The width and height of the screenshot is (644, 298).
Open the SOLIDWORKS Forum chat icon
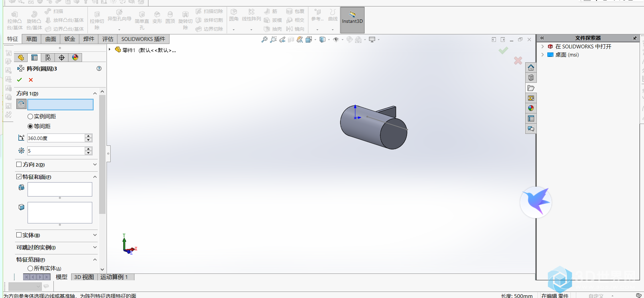pos(531,129)
